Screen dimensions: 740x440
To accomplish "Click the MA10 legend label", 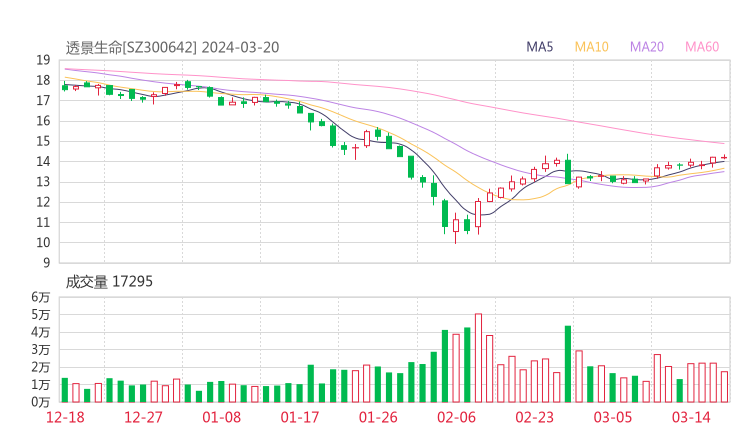I will [591, 47].
